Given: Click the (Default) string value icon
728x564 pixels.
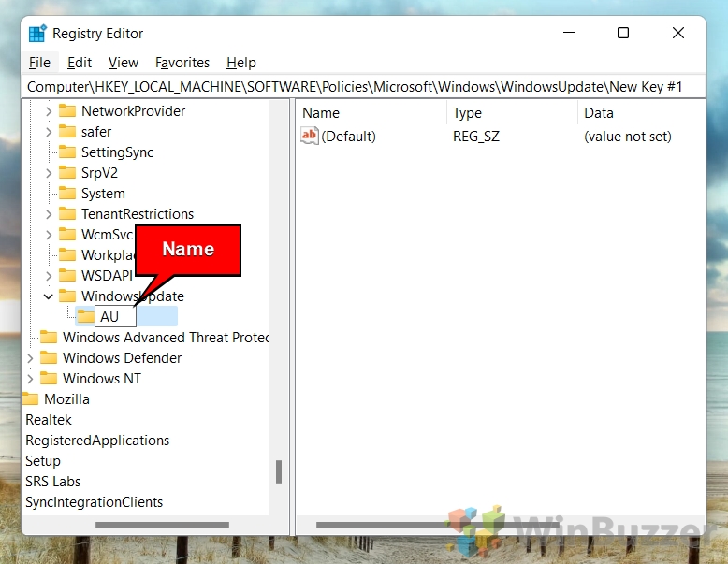Looking at the screenshot, I should (309, 136).
